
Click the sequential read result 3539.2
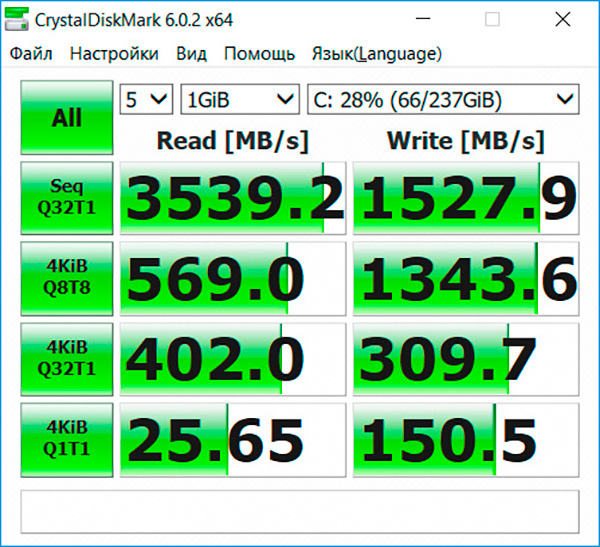(x=233, y=198)
